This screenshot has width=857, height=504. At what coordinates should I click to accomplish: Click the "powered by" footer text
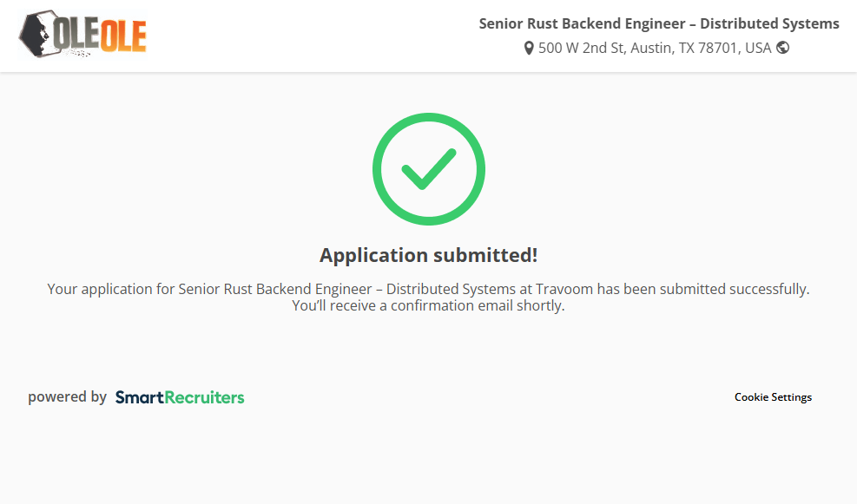[x=67, y=397]
